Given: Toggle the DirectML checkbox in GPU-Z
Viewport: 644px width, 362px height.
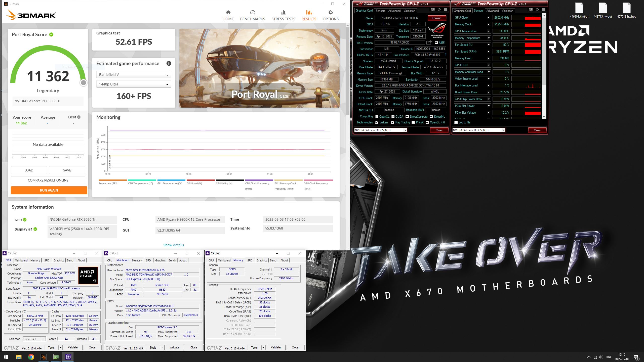Looking at the screenshot, I should (431, 117).
